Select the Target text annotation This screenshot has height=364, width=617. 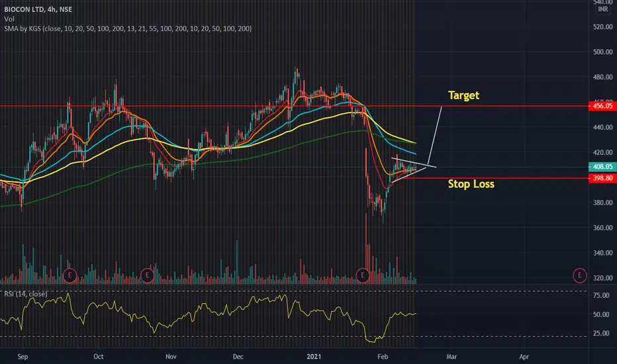[x=463, y=95]
